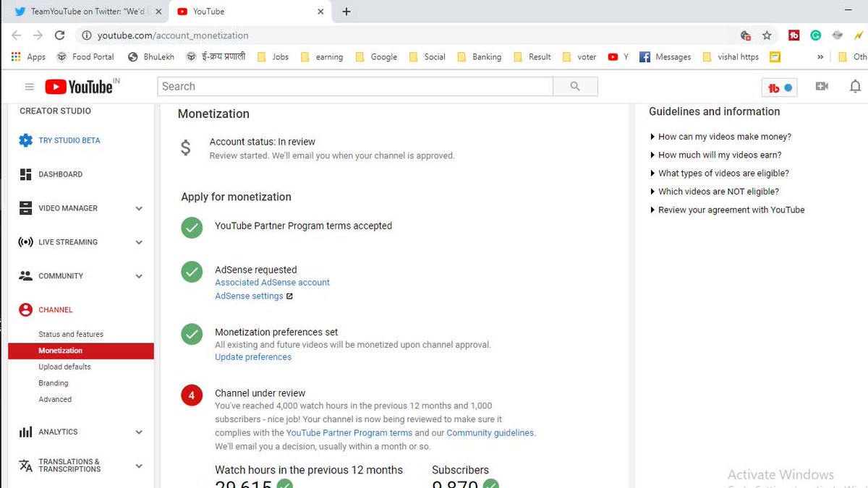Open Advanced under Channel
This screenshot has height=488, width=868.
(55, 399)
